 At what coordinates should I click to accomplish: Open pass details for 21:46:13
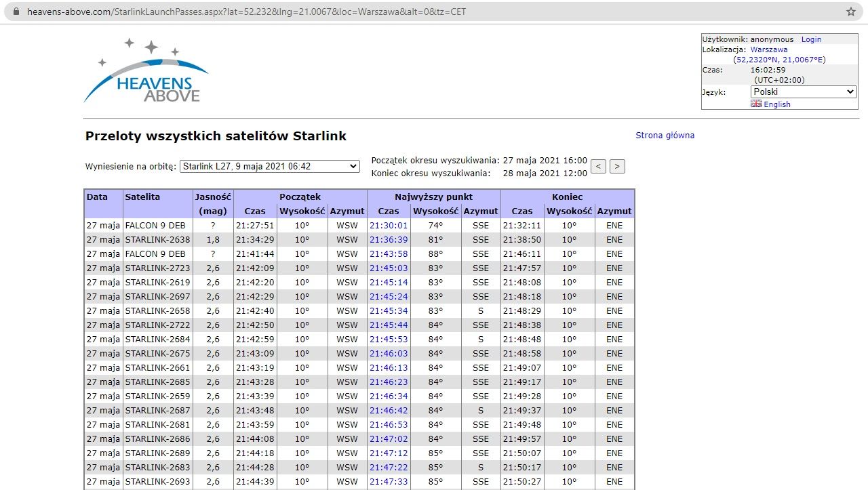tap(389, 368)
